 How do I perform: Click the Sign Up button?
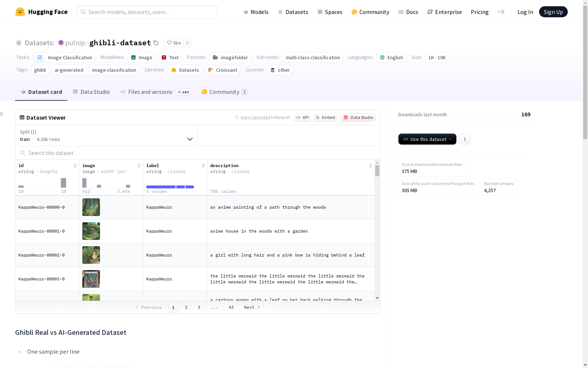point(553,12)
